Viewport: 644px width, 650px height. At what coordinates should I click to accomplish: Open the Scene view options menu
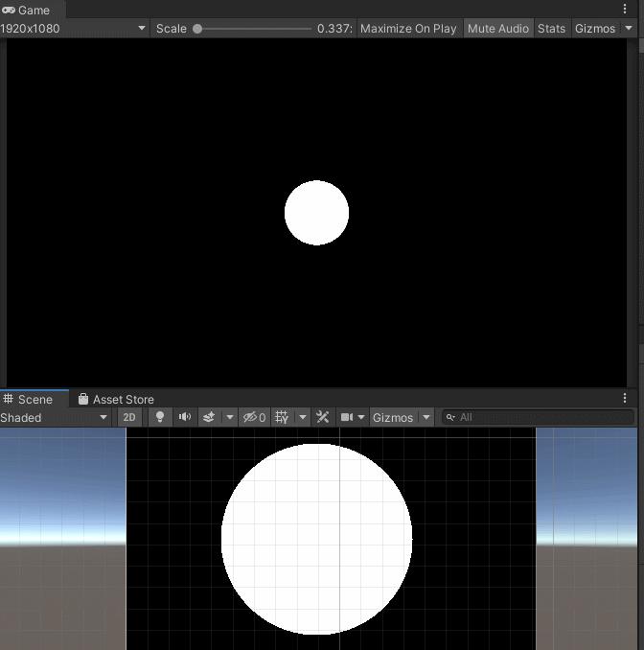[x=625, y=399]
